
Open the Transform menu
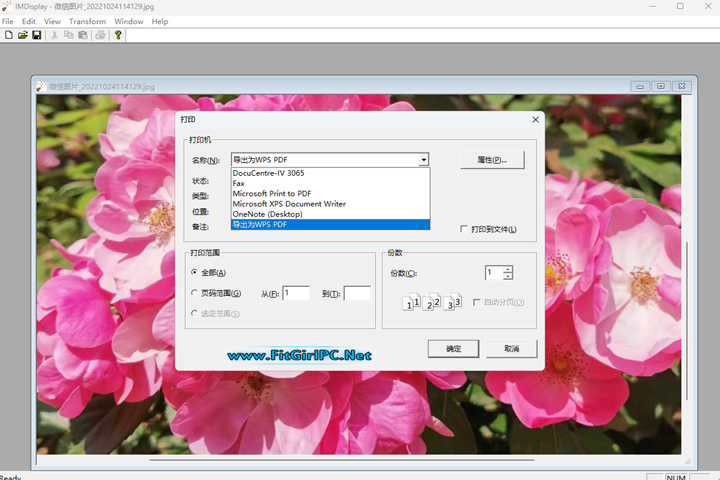coord(88,21)
